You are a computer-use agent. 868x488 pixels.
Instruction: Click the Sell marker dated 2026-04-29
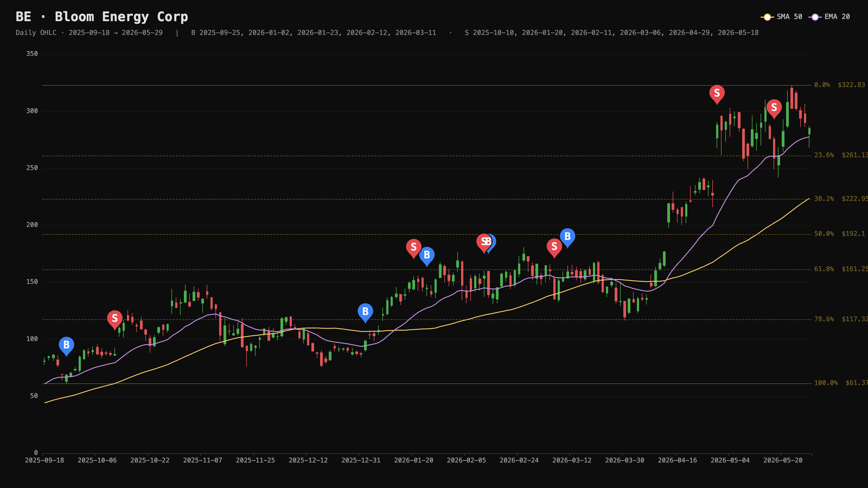717,94
